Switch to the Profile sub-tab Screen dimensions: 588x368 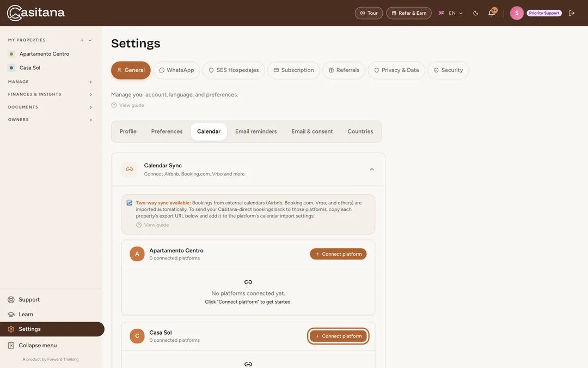point(128,131)
